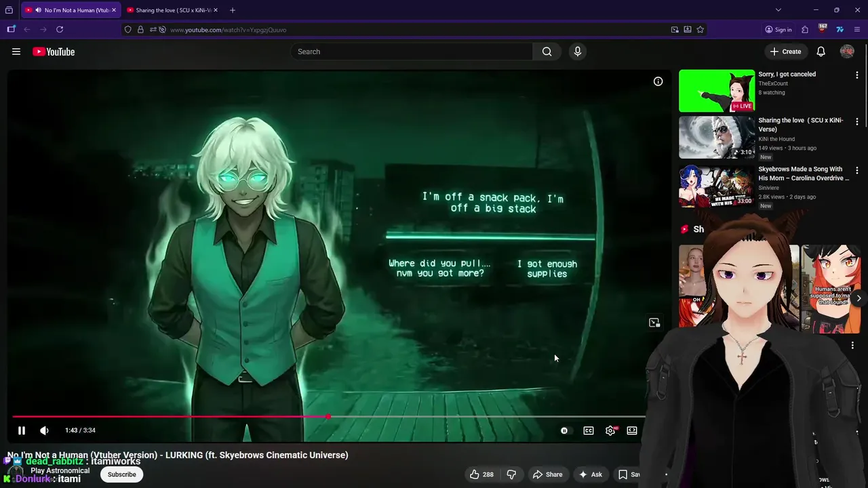868x488 pixels.
Task: Open a new browser tab
Action: point(233,10)
